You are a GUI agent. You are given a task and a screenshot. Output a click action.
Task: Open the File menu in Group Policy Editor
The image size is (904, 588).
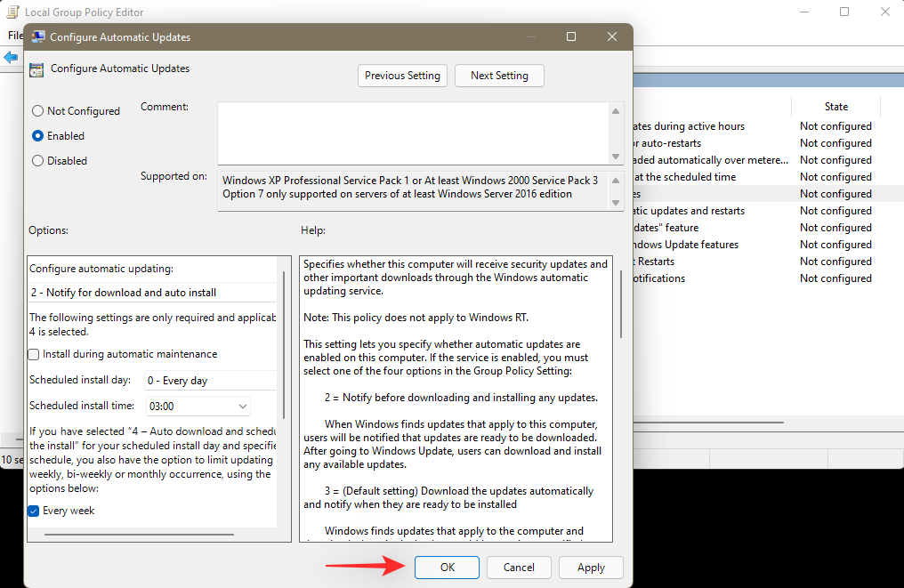[x=14, y=36]
